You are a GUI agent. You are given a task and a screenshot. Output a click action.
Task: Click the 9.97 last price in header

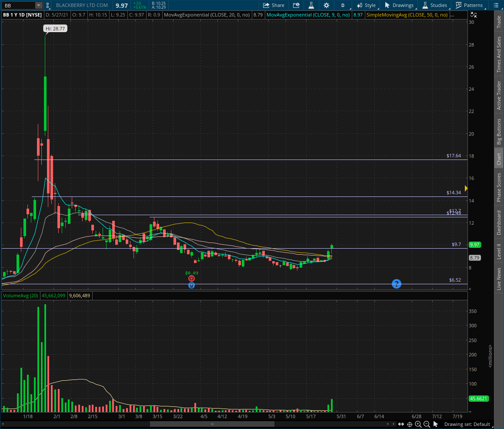tap(122, 6)
